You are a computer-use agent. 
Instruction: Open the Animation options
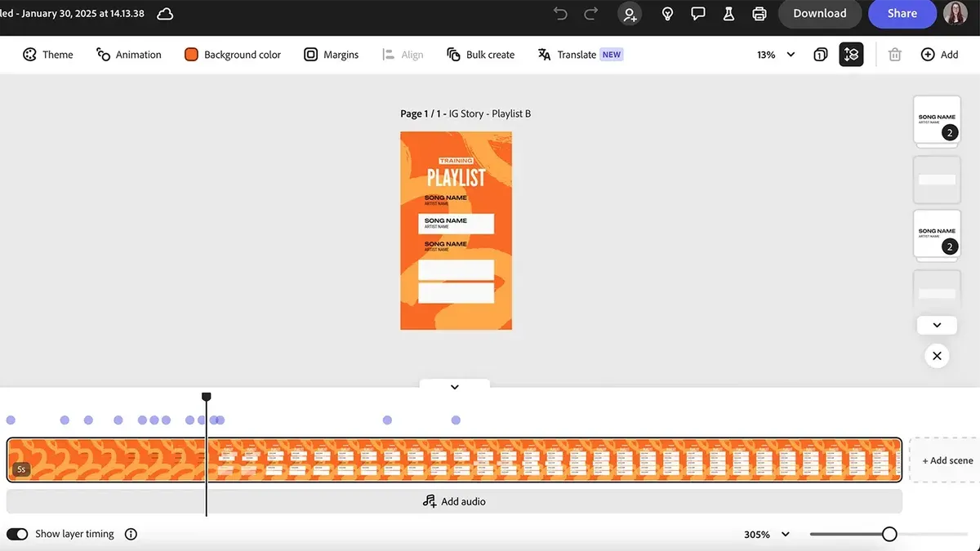tap(129, 55)
